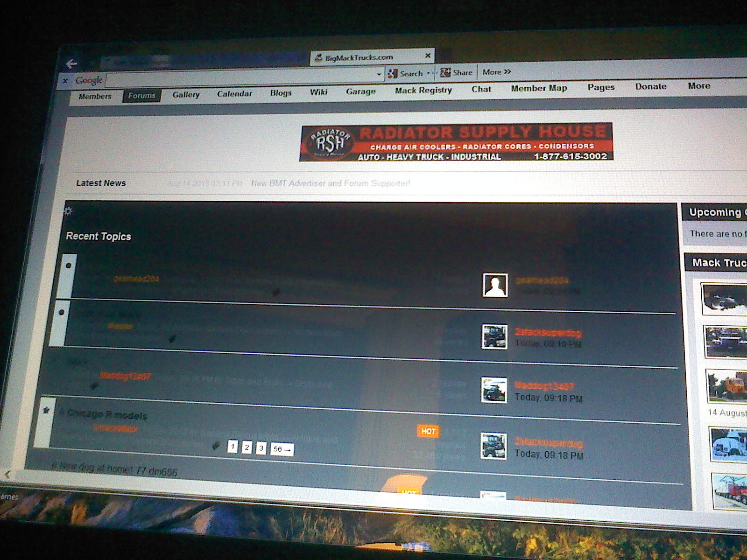Open Maddog13407 last-poster profile link
This screenshot has width=747, height=560.
coord(544,386)
